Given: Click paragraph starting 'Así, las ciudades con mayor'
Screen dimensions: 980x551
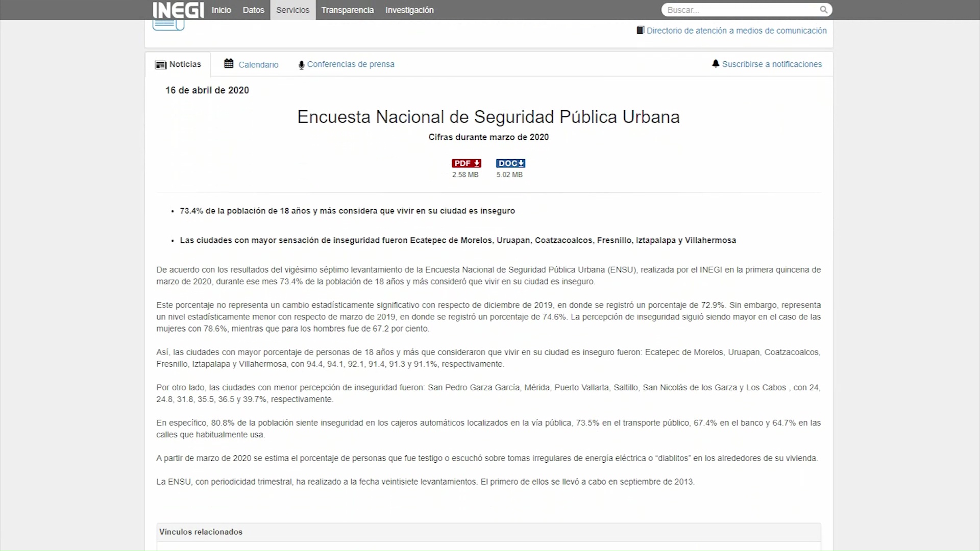Looking at the screenshot, I should coord(488,358).
